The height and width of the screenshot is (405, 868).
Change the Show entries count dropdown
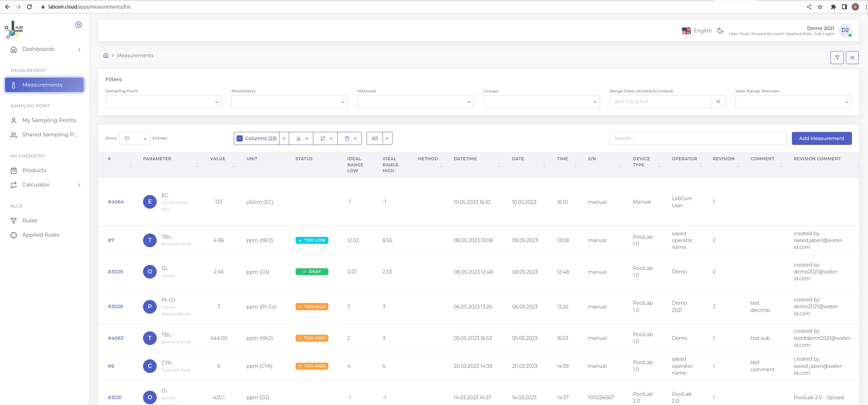135,138
